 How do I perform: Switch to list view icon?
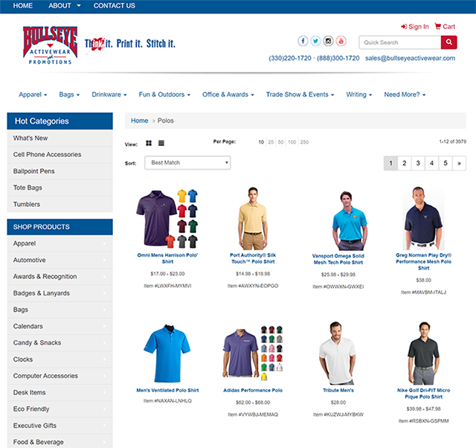(161, 143)
